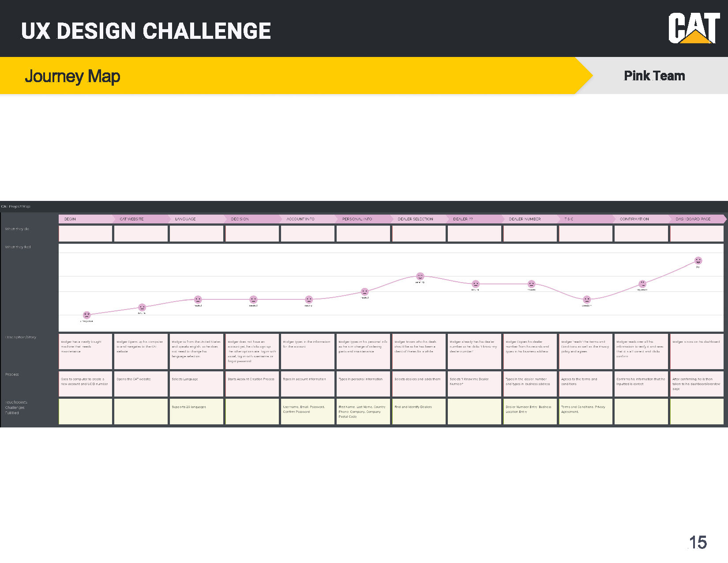
Task: Click the Pink Team label
Action: click(x=654, y=76)
